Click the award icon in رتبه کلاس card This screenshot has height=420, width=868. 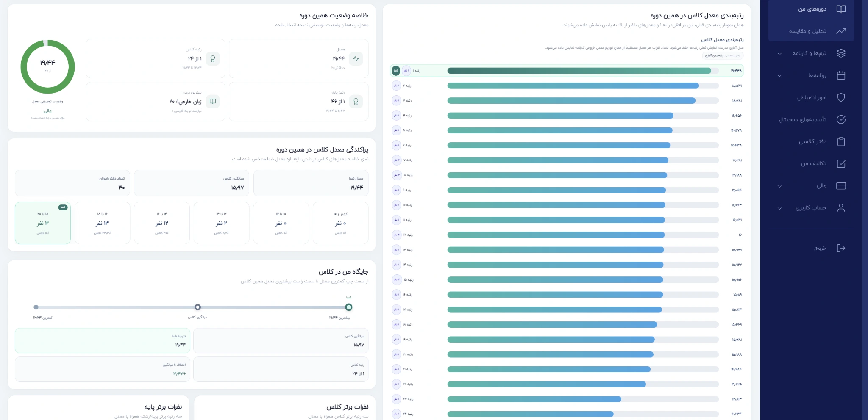click(213, 58)
